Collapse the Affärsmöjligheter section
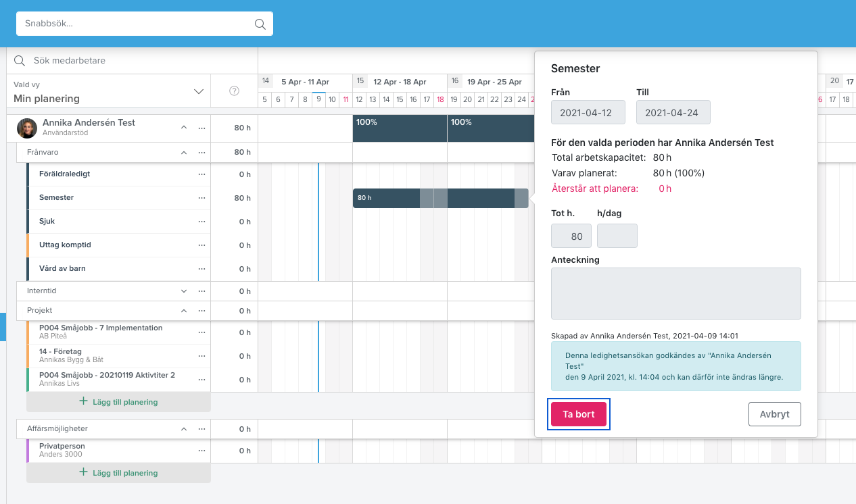The width and height of the screenshot is (856, 504). (183, 429)
